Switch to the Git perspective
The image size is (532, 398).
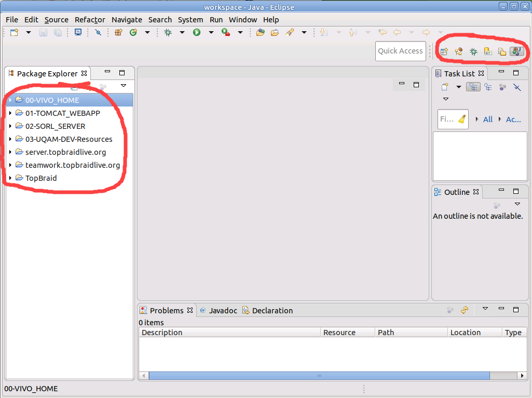point(488,51)
